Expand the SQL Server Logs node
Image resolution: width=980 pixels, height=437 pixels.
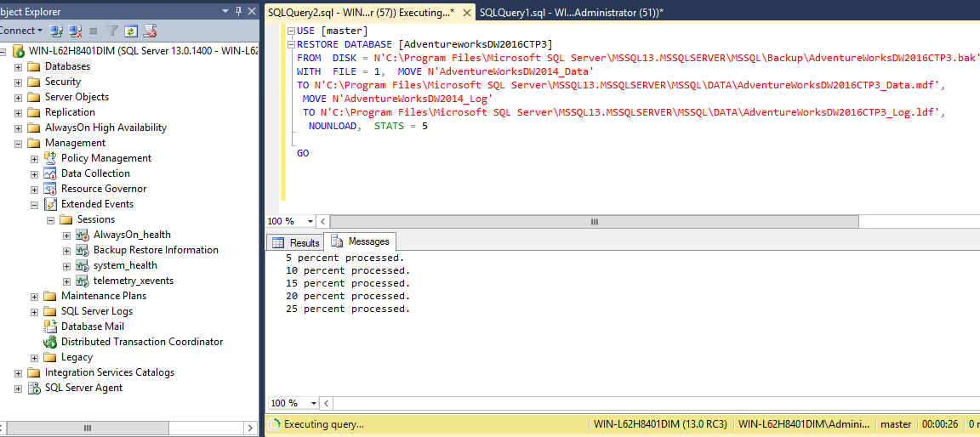tap(35, 311)
